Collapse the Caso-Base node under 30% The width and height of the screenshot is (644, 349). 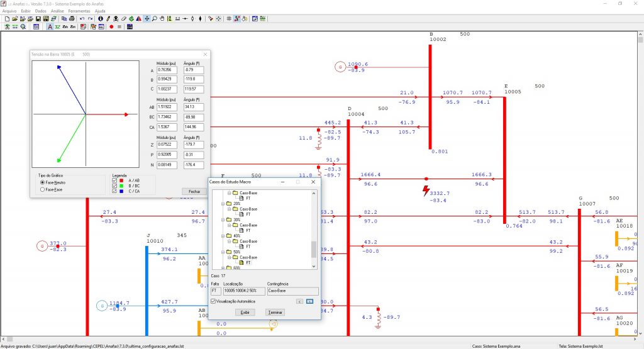229,225
